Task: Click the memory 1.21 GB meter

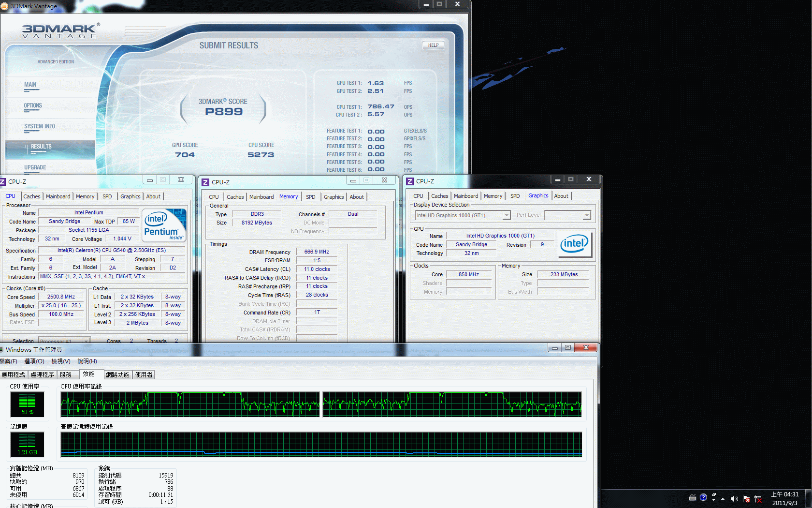Action: (27, 444)
